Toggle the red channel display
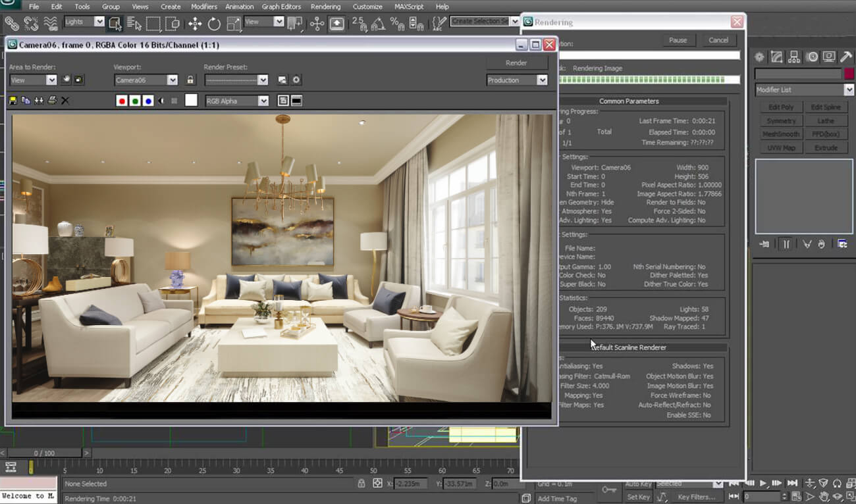856x504 pixels. tap(121, 101)
